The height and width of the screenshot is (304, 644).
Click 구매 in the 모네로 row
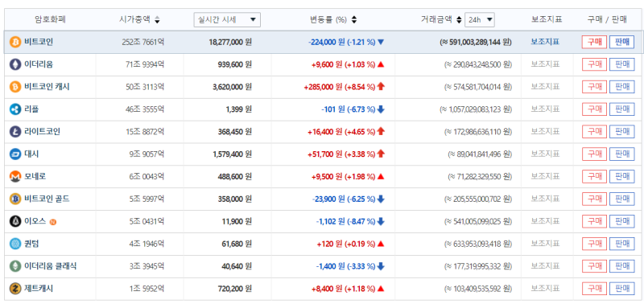pyautogui.click(x=594, y=177)
